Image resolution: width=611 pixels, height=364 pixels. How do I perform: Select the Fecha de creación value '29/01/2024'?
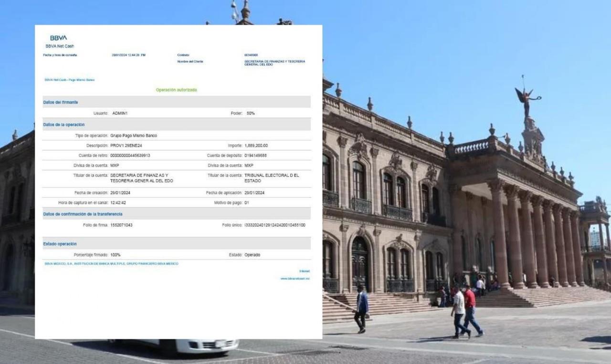(x=120, y=193)
